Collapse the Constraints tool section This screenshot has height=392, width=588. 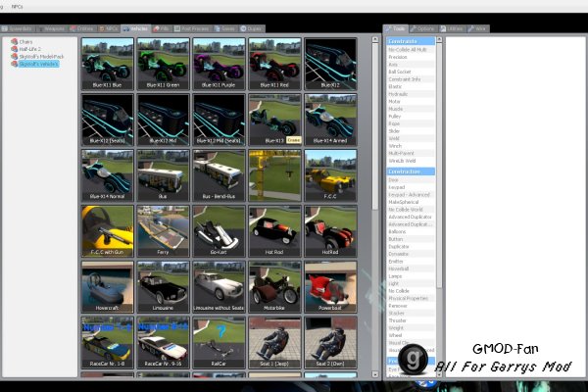click(x=411, y=41)
